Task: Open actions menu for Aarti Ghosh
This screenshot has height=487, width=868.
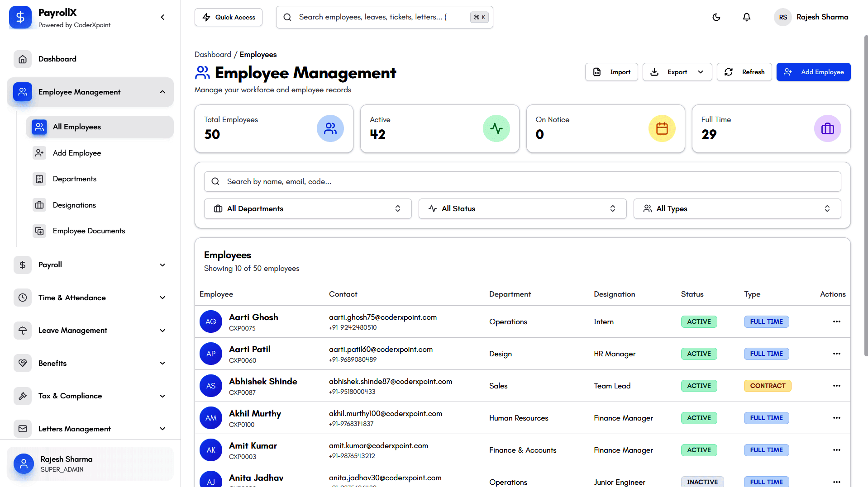Action: coord(836,322)
